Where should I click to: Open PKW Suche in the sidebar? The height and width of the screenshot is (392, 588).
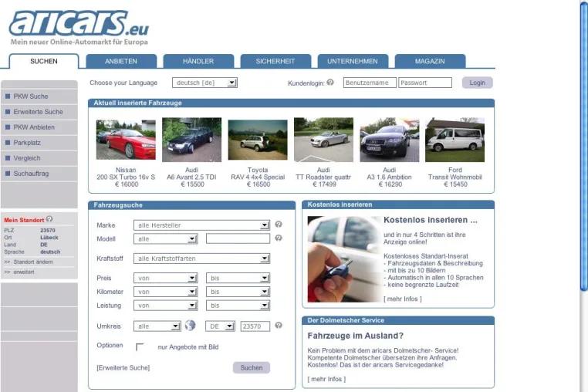pos(39,96)
